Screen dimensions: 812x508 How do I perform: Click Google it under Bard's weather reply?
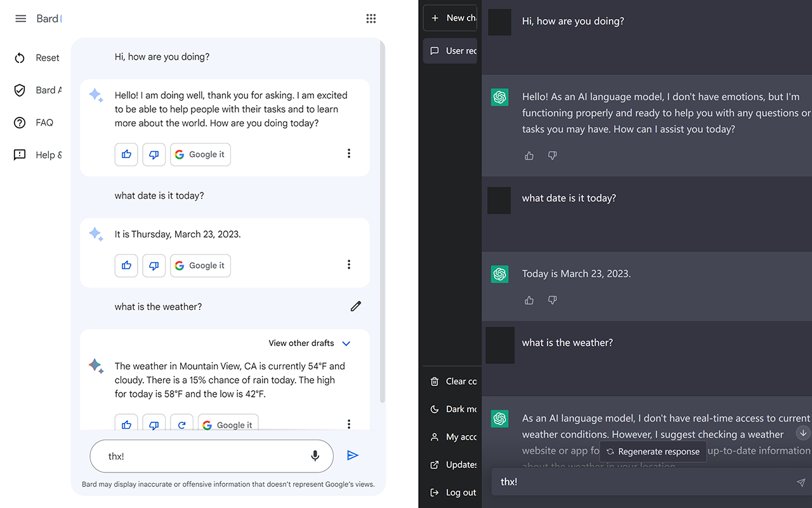click(x=228, y=424)
